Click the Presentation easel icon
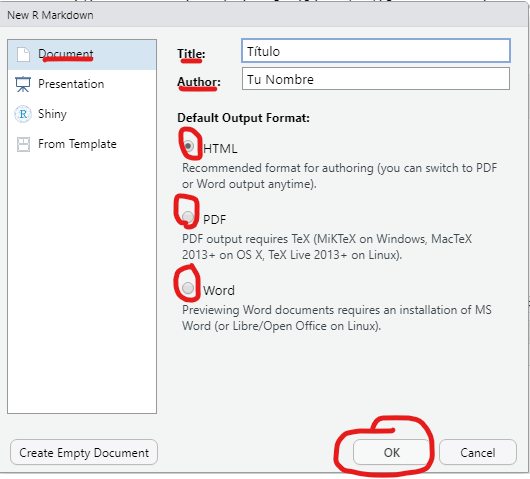 (23, 84)
